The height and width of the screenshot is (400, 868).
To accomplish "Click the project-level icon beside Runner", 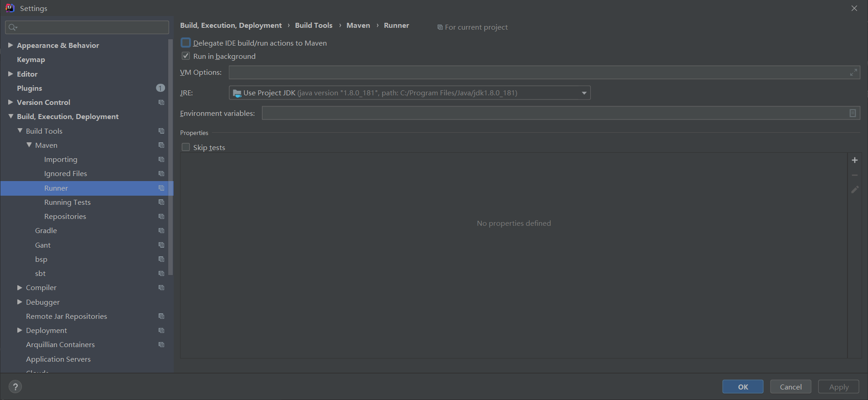I will click(x=161, y=188).
